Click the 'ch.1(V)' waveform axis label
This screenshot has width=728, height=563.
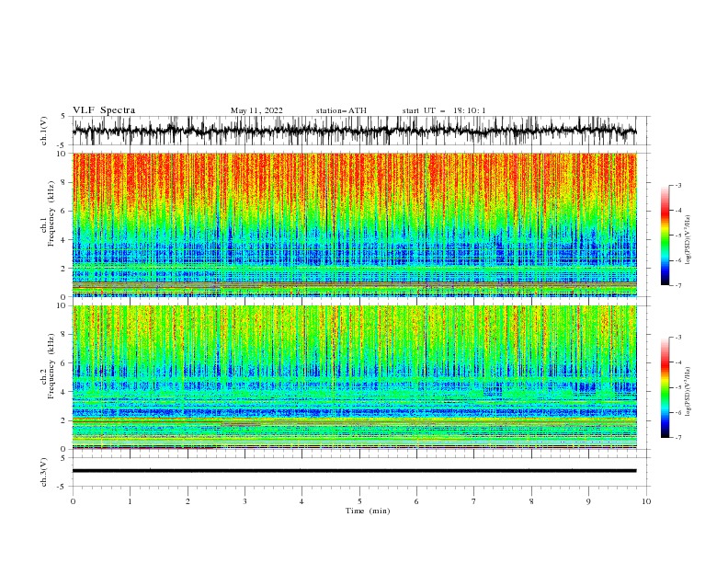(x=44, y=131)
